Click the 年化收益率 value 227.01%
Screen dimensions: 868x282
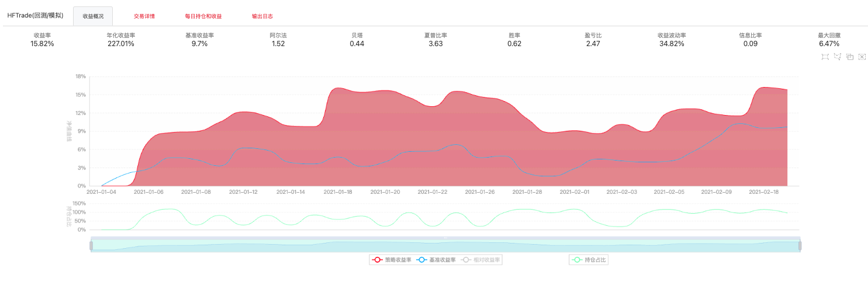point(121,44)
